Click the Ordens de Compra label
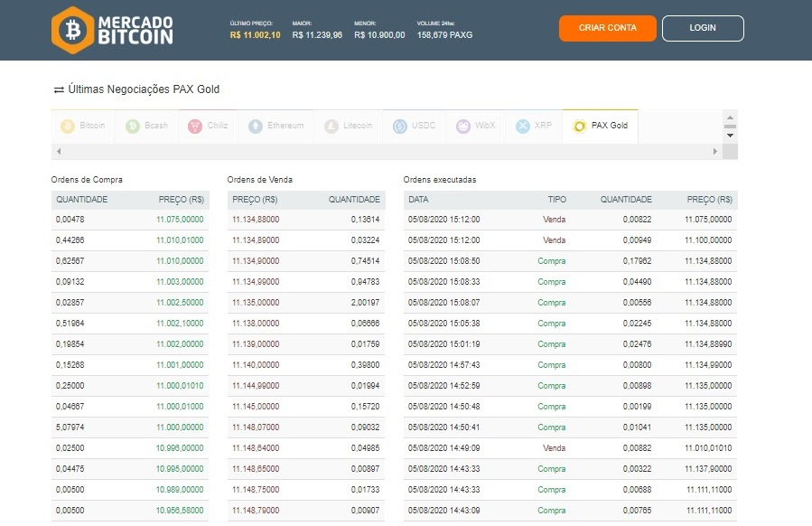This screenshot has width=812, height=526. [x=87, y=180]
